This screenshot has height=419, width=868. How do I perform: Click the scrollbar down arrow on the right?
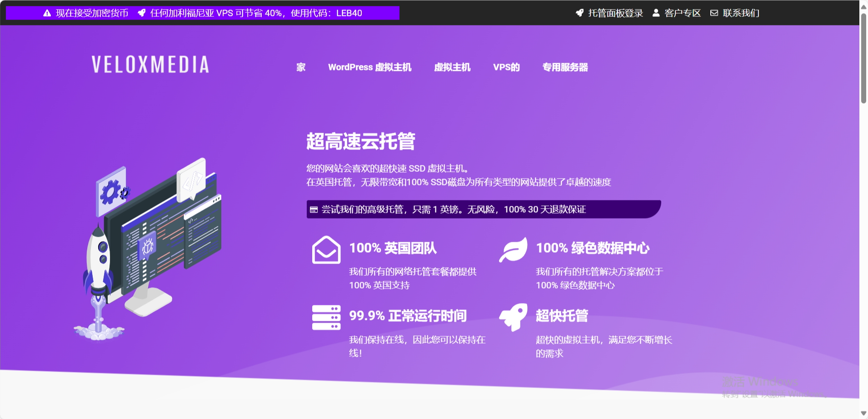tap(863, 414)
